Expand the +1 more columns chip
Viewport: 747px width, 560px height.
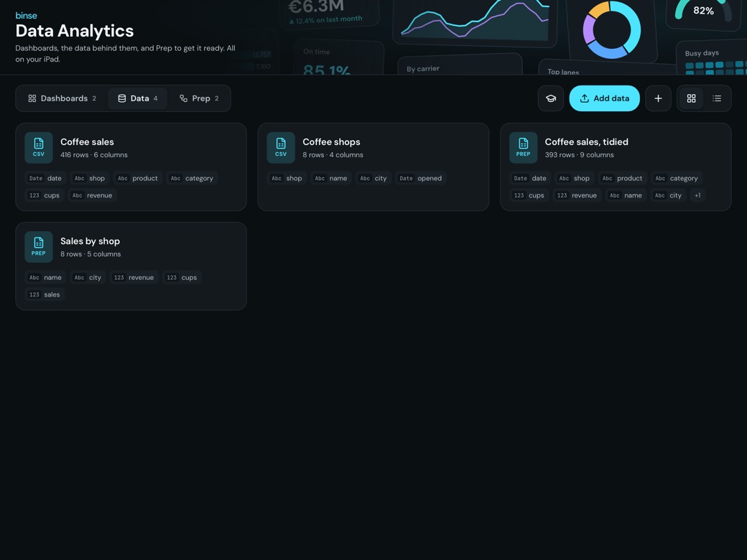tap(697, 195)
